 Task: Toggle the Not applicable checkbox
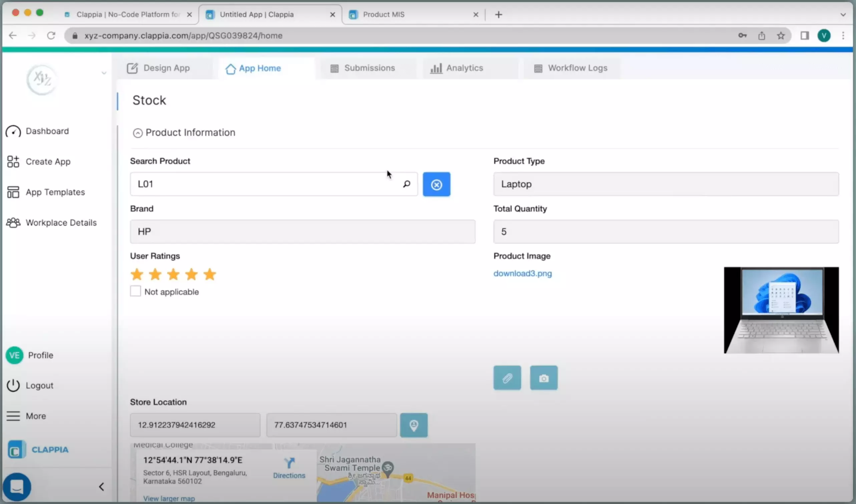(134, 292)
